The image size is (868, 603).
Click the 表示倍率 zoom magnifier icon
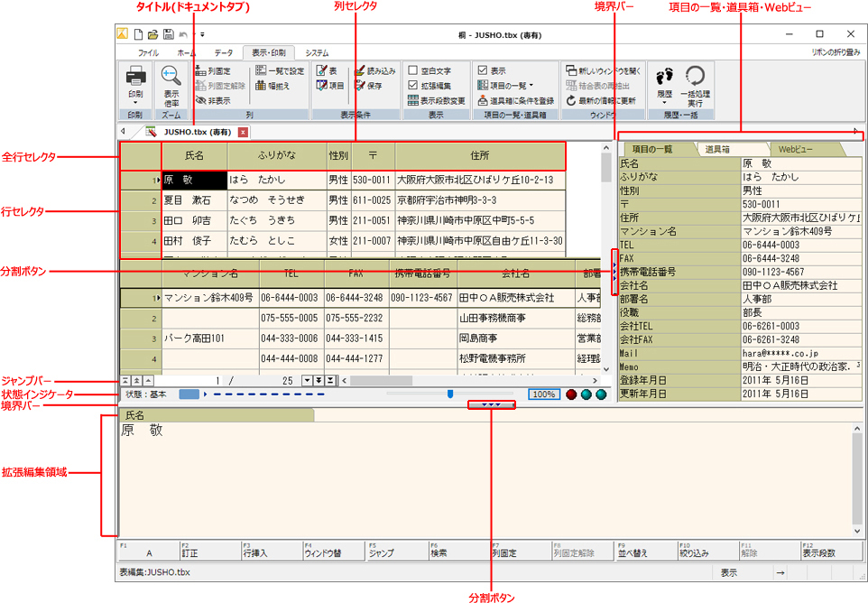click(x=171, y=77)
